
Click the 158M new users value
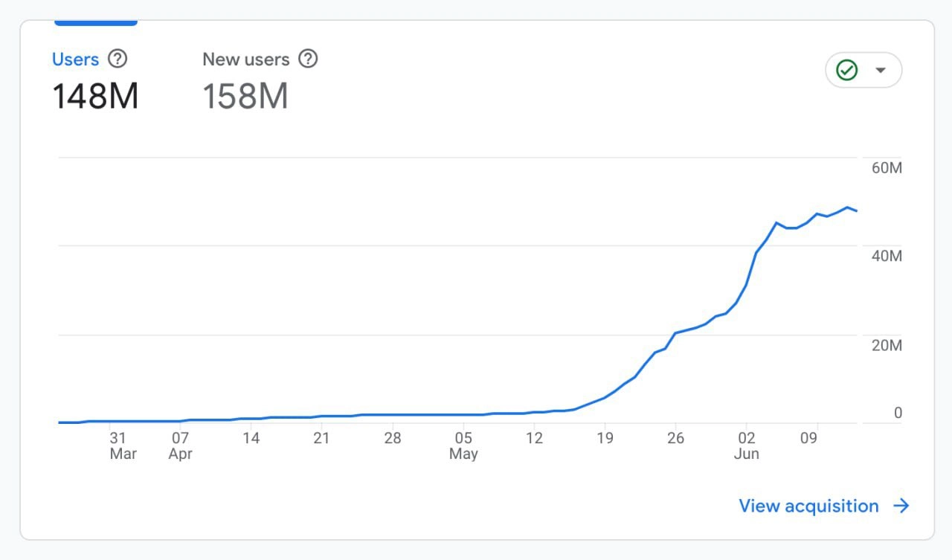245,96
